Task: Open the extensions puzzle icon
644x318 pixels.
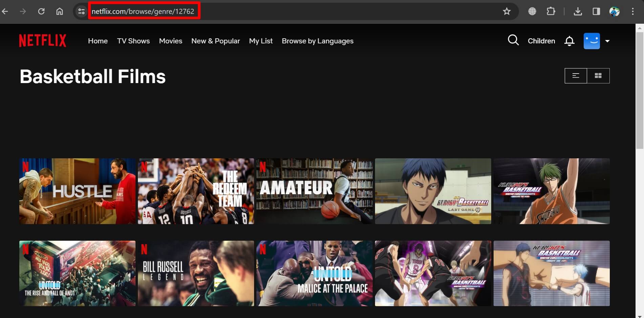Action: click(x=551, y=12)
